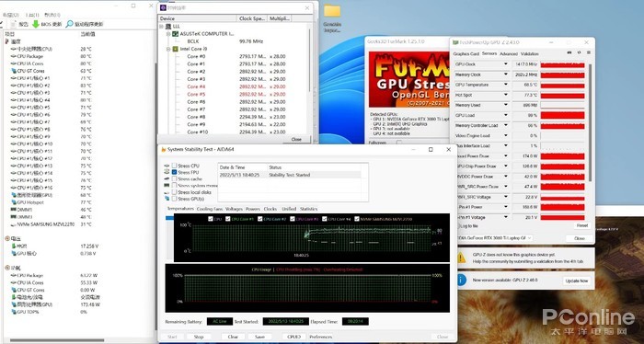Toggle the NVMe SAMSUNG graph checkbox
This screenshot has height=344, width=644.
coord(357,219)
